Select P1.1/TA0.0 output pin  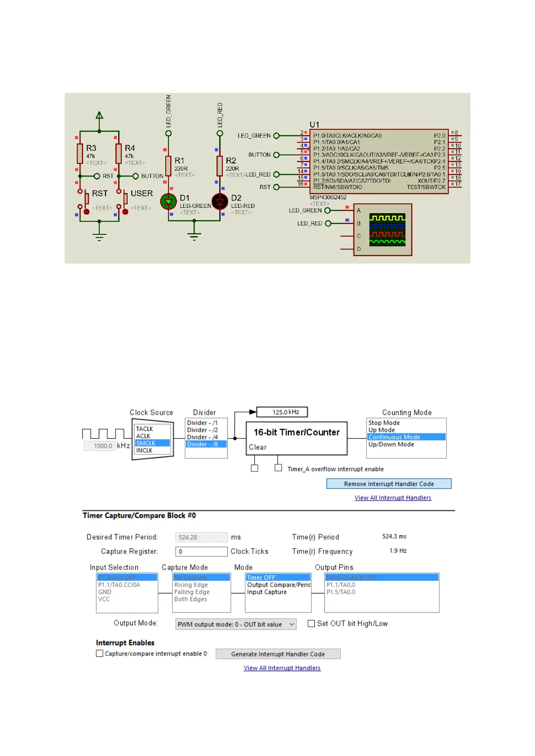(x=382, y=585)
